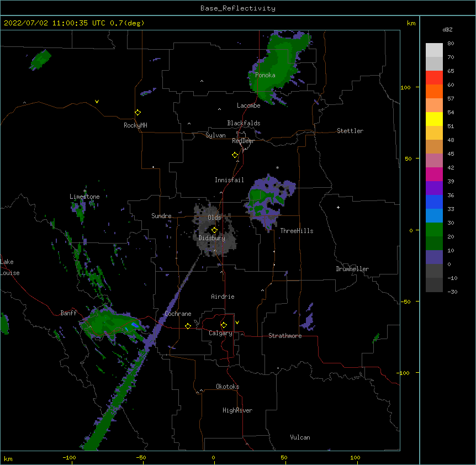The width and height of the screenshot is (476, 465).
Task: Click the -30 dBZ legend value
Action: tap(452, 292)
